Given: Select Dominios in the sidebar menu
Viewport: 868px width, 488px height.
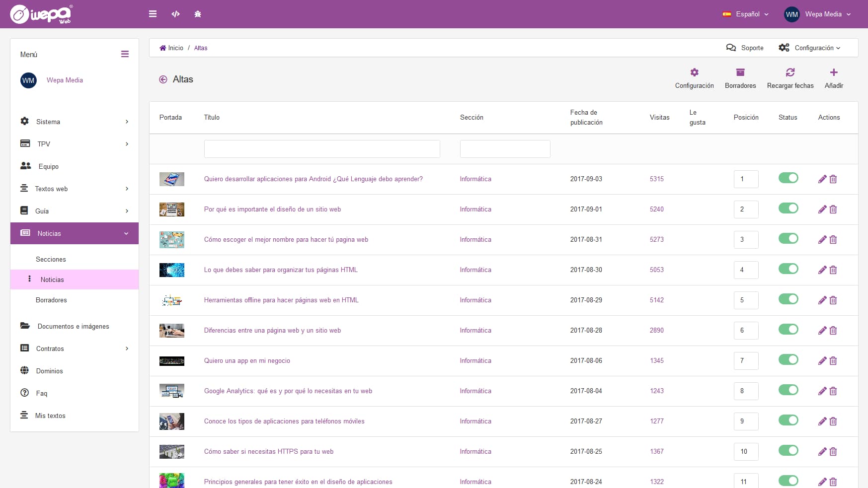Looking at the screenshot, I should (x=49, y=371).
